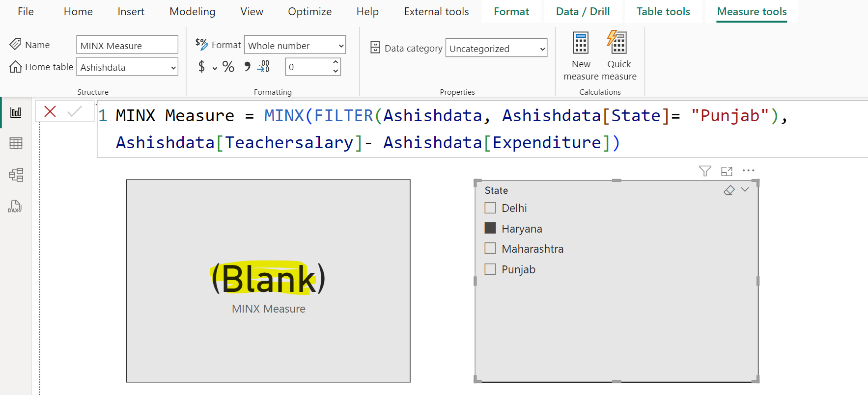
Task: Open the Format whole number dropdown
Action: pyautogui.click(x=295, y=46)
